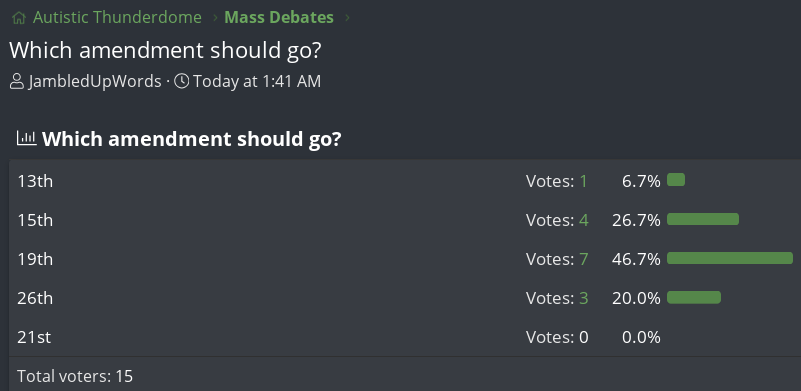This screenshot has width=801, height=391.
Task: Click the chevron after Mass Debates
Action: pos(347,18)
